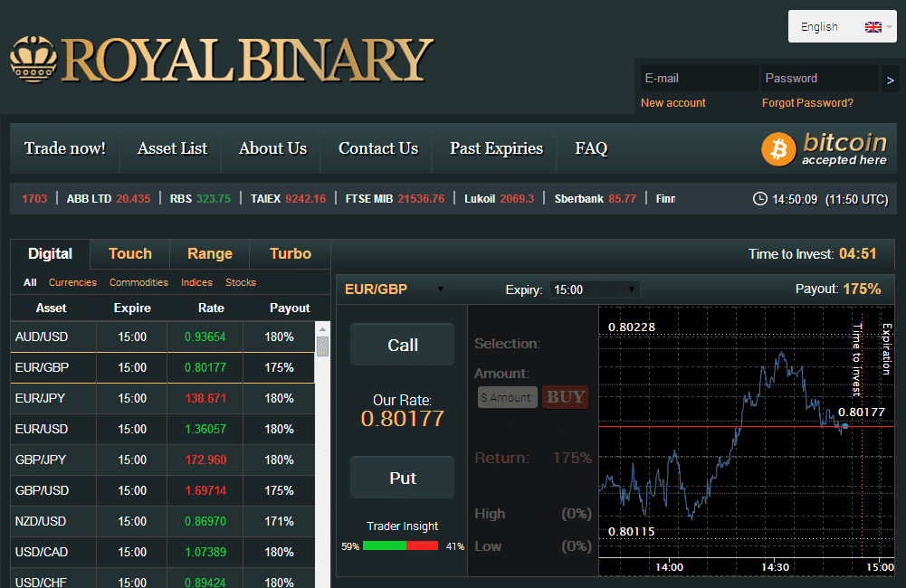
Task: Click the Bitcoin accepted here badge
Action: [825, 148]
